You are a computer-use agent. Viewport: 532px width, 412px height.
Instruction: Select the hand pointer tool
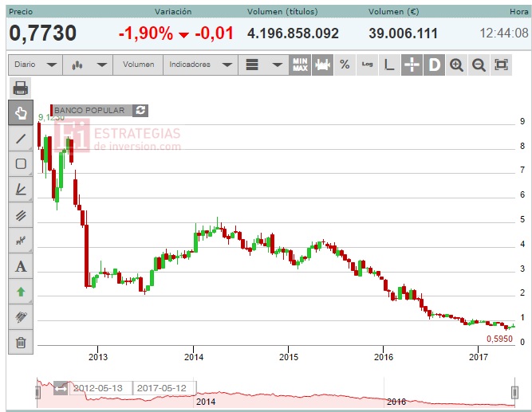tap(21, 112)
